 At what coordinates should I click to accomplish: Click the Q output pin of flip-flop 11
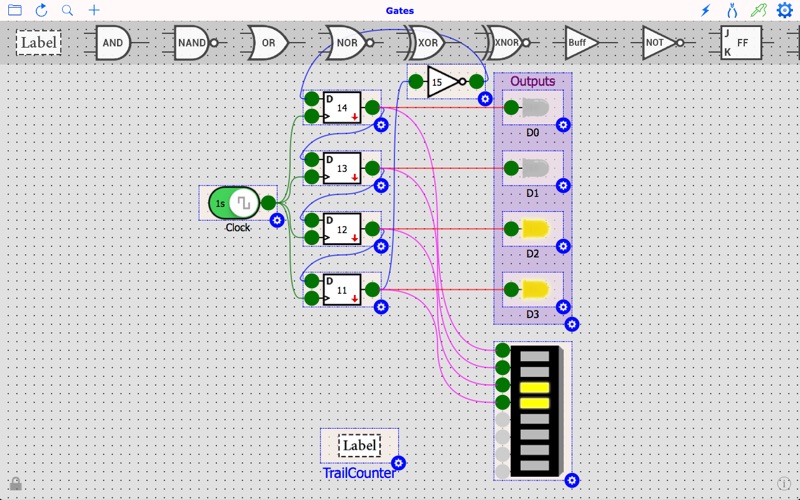tap(372, 290)
